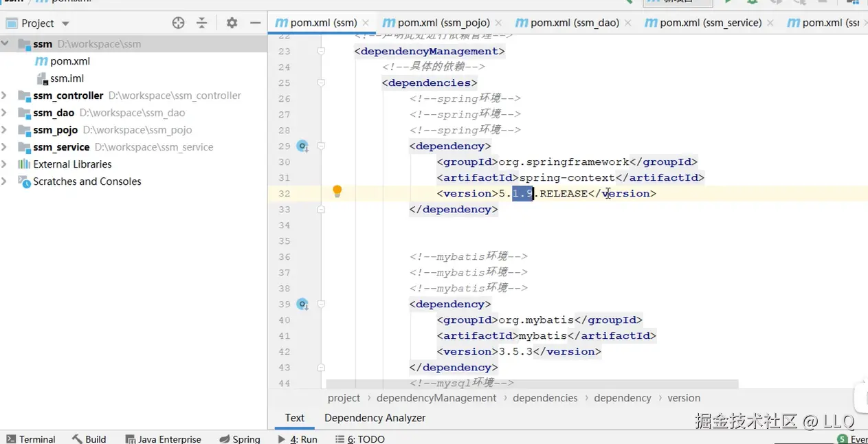Screen dimensions: 868x444
Task: Expand the ssm_pojo module node
Action: pyautogui.click(x=5, y=130)
